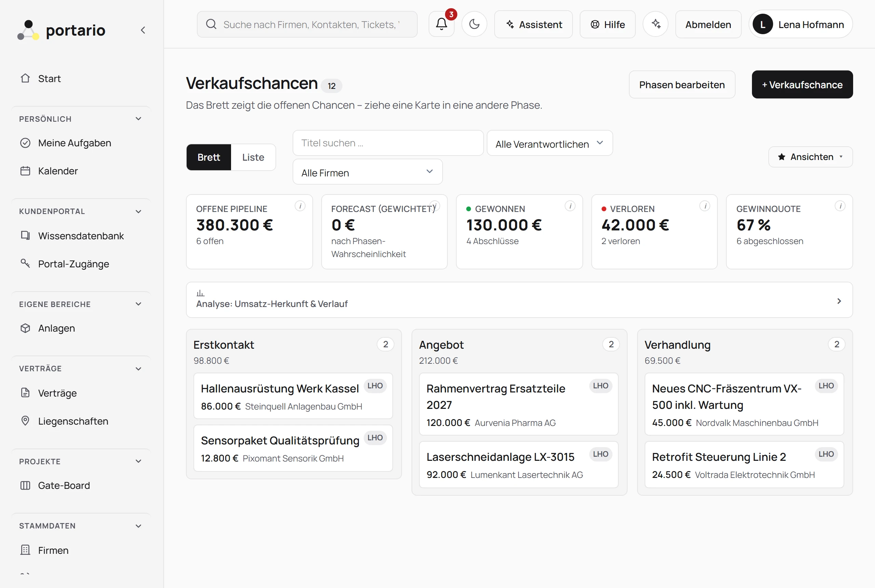Image resolution: width=875 pixels, height=588 pixels.
Task: Switch to Liste view
Action: 253,158
